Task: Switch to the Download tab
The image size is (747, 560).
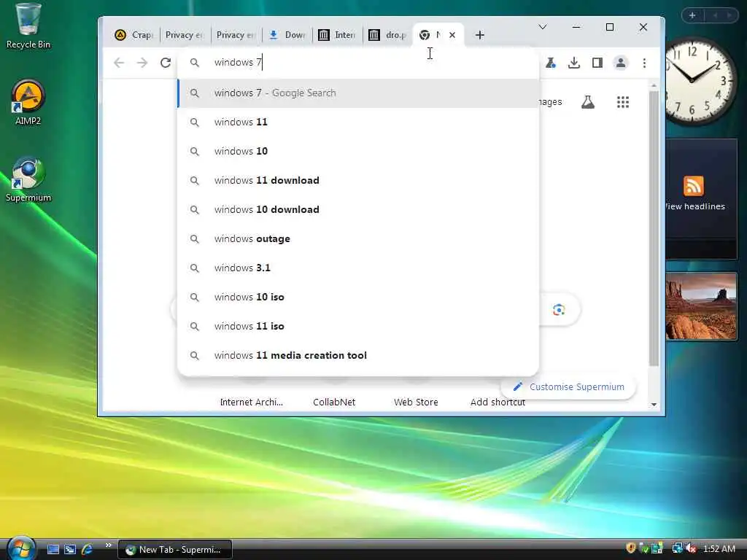Action: [x=287, y=35]
